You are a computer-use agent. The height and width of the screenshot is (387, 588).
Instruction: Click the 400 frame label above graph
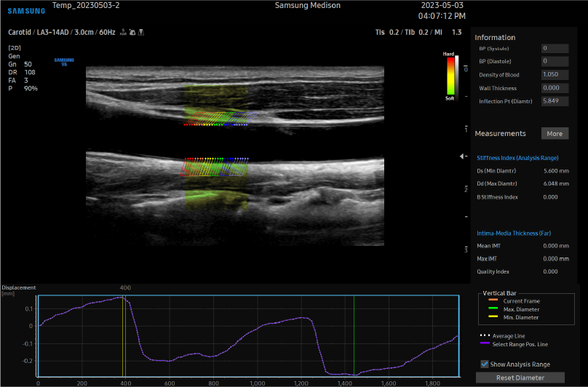point(125,288)
